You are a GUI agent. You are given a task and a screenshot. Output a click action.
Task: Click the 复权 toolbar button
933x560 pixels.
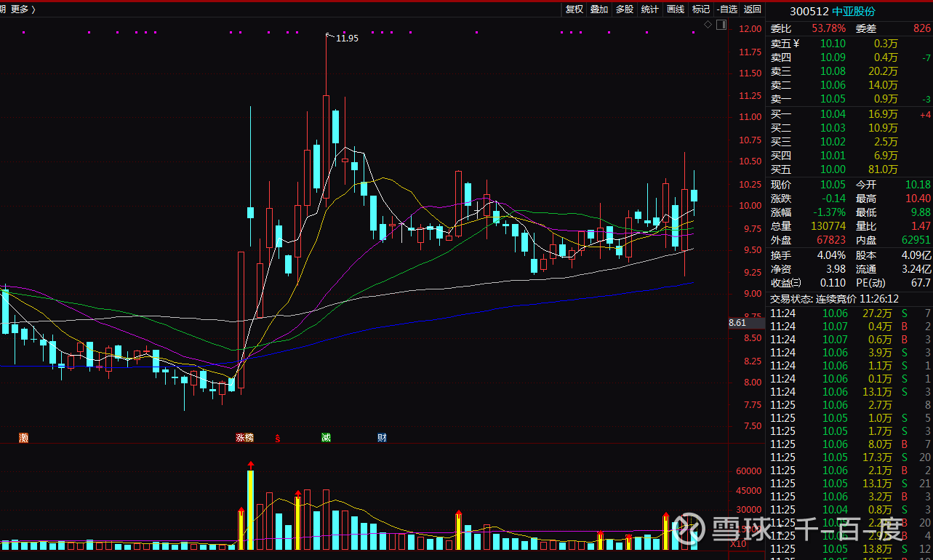click(x=574, y=9)
